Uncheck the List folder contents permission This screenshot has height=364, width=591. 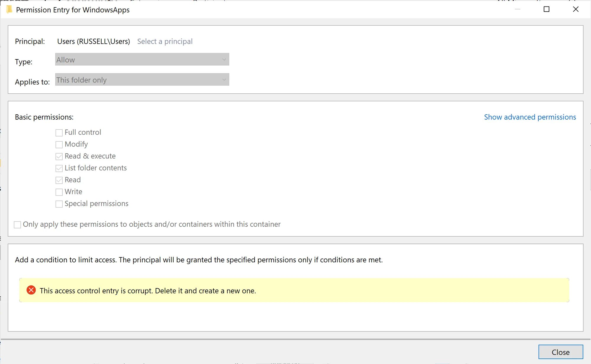pos(59,168)
